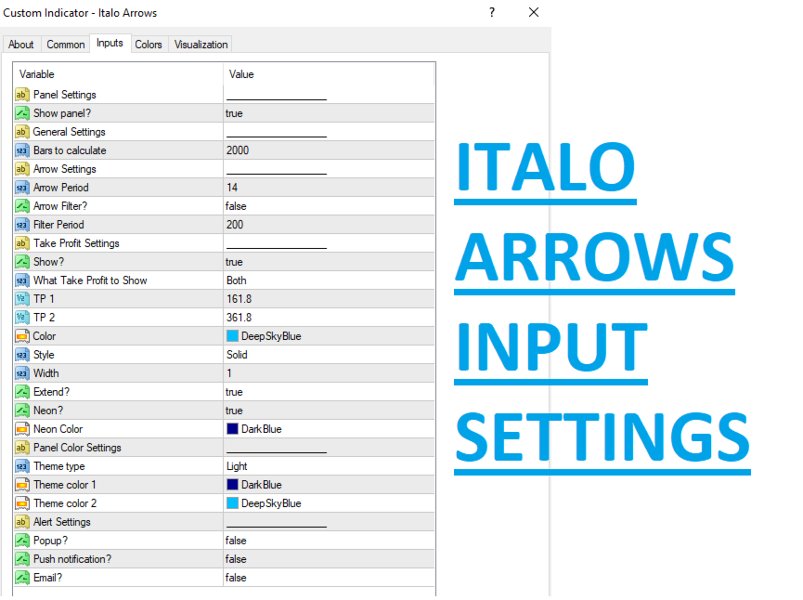Open the Style 'Solid' dropdown
The width and height of the screenshot is (803, 600).
tap(329, 355)
